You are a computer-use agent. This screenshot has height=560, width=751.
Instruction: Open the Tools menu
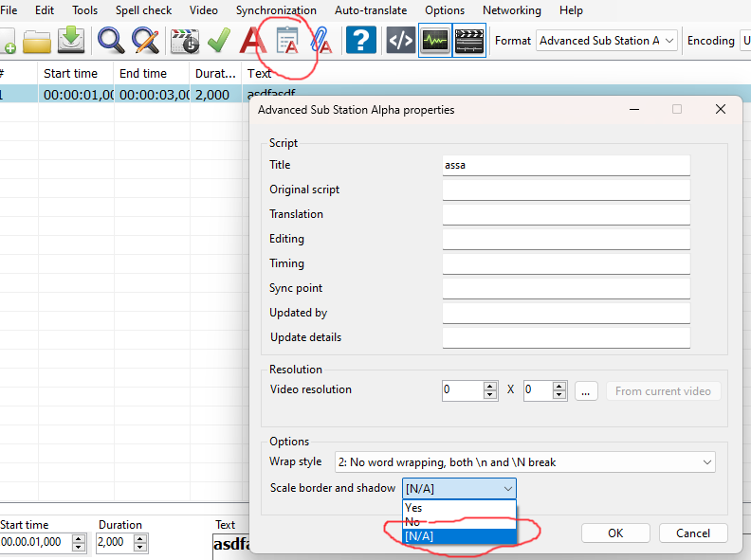click(84, 10)
